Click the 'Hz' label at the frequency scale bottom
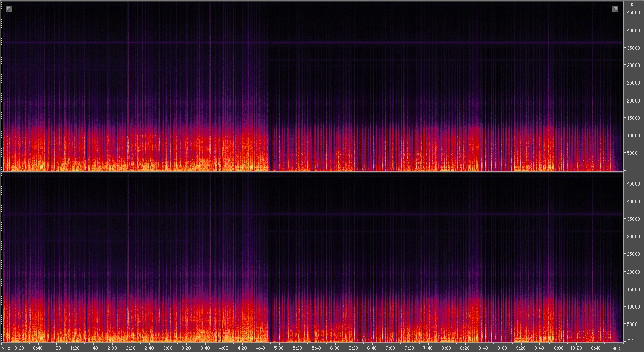Image resolution: width=644 pixels, height=352 pixels. [x=630, y=339]
